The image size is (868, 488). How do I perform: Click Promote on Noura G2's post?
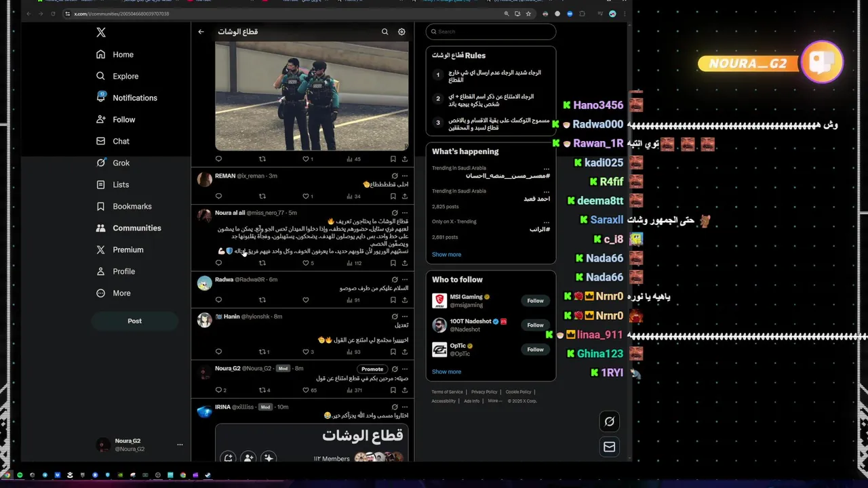point(372,369)
